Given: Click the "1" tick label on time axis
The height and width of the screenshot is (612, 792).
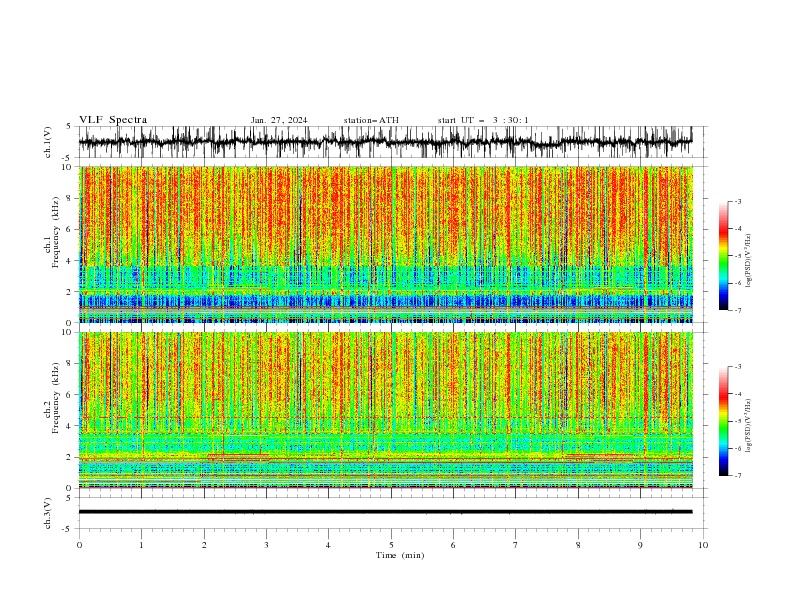Looking at the screenshot, I should pyautogui.click(x=141, y=545).
